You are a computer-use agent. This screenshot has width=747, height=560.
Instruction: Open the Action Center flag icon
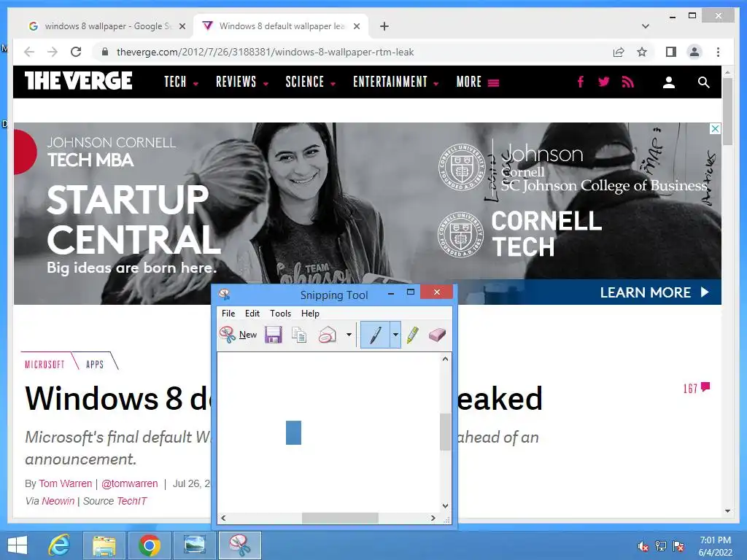point(678,546)
